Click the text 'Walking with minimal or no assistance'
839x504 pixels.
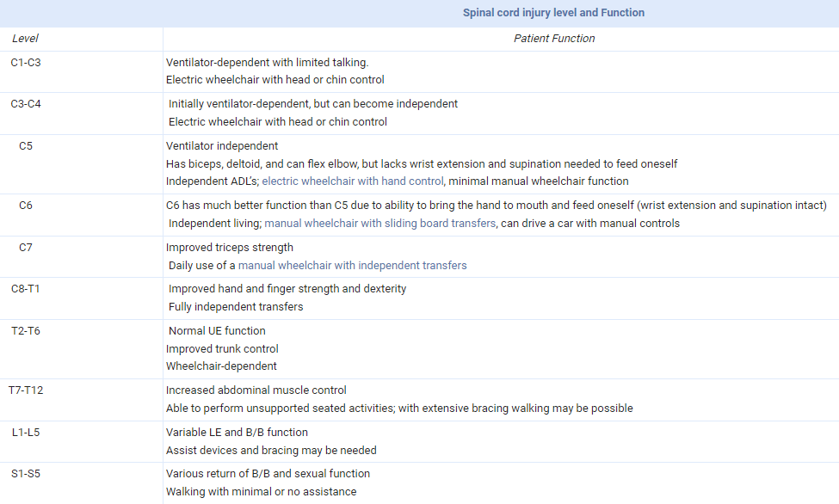[261, 492]
